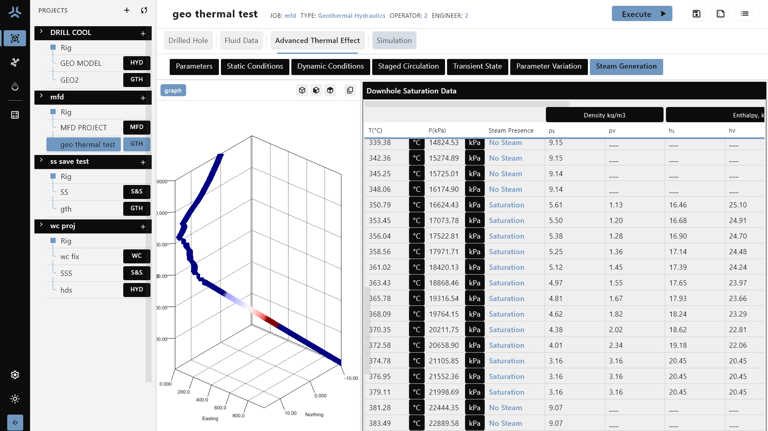Select the Staged Circulation sub-tab
Viewport: 768px width, 431px height.
[x=408, y=67]
